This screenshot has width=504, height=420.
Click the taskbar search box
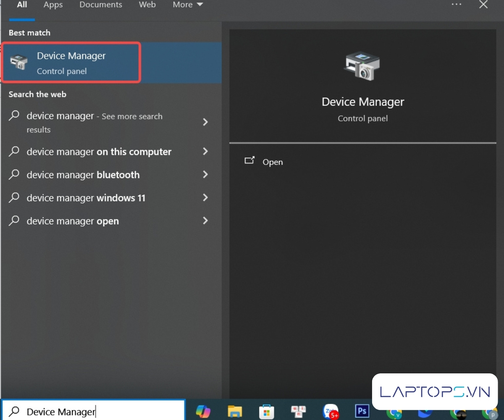coord(93,411)
